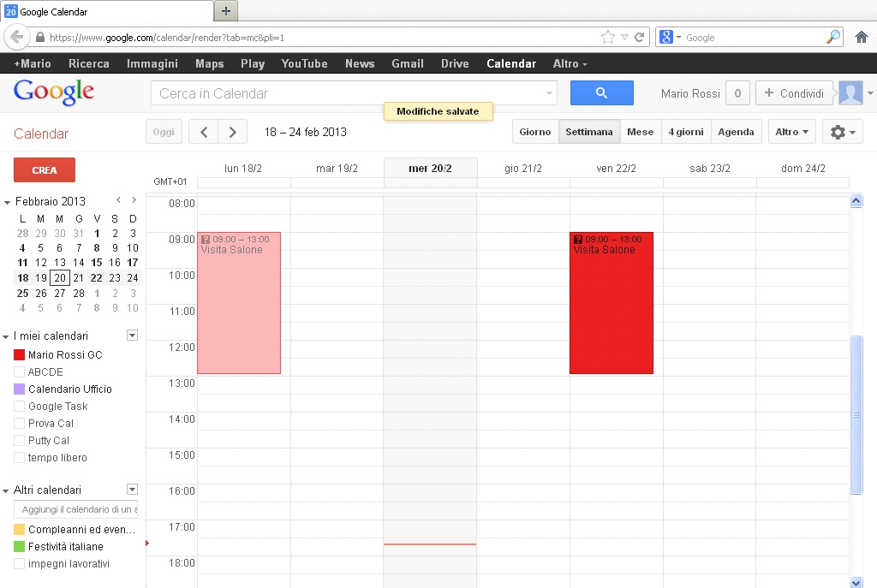Screen dimensions: 877x588
Task: Collapse the Altri calendari section
Action: pos(6,490)
